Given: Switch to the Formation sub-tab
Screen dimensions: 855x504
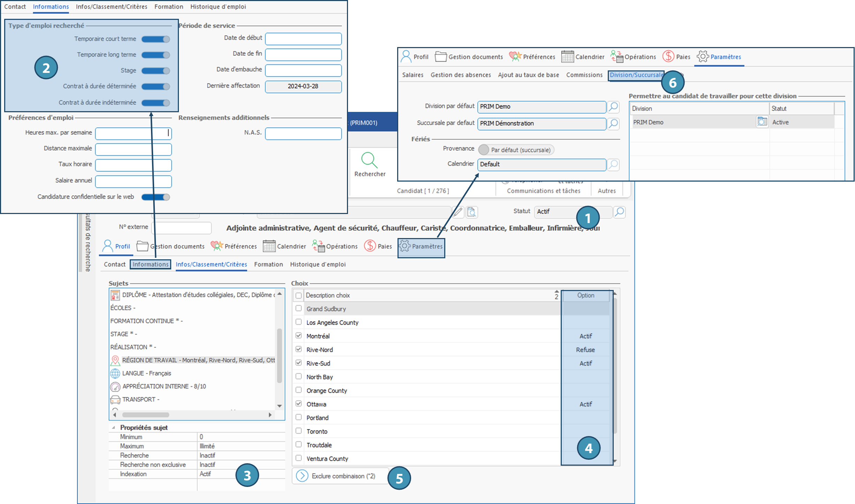Looking at the screenshot, I should (x=268, y=264).
